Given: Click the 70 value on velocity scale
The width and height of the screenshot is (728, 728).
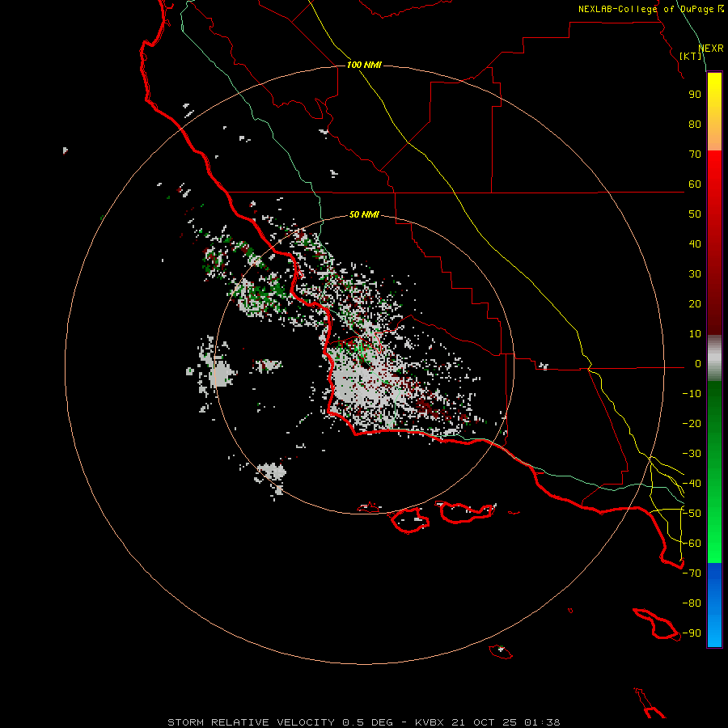Looking at the screenshot, I should pyautogui.click(x=695, y=154).
